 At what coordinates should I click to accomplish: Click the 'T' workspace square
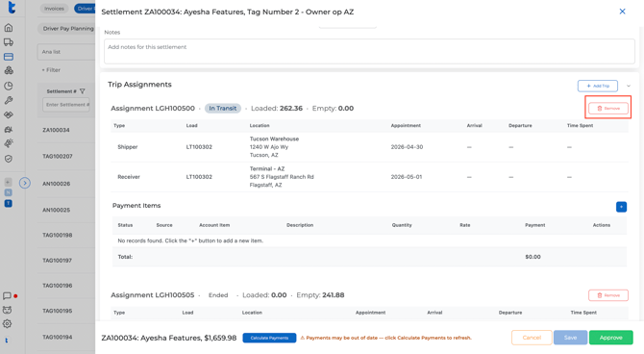click(x=9, y=203)
